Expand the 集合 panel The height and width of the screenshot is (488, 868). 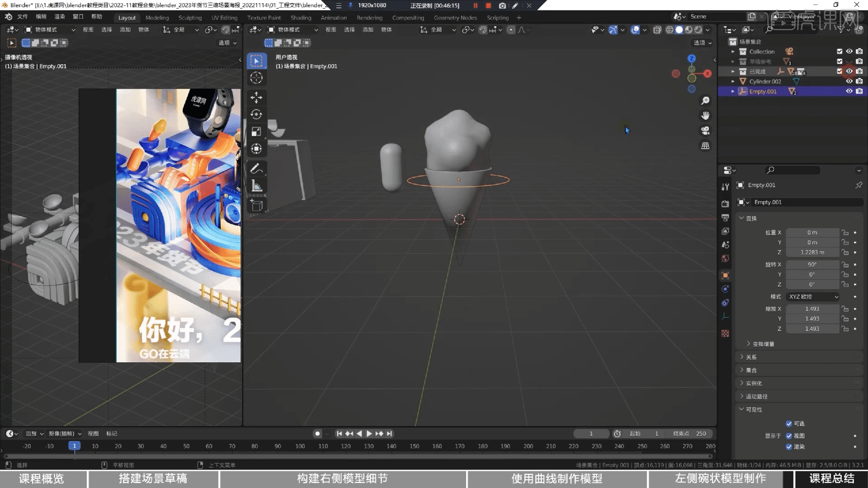750,371
